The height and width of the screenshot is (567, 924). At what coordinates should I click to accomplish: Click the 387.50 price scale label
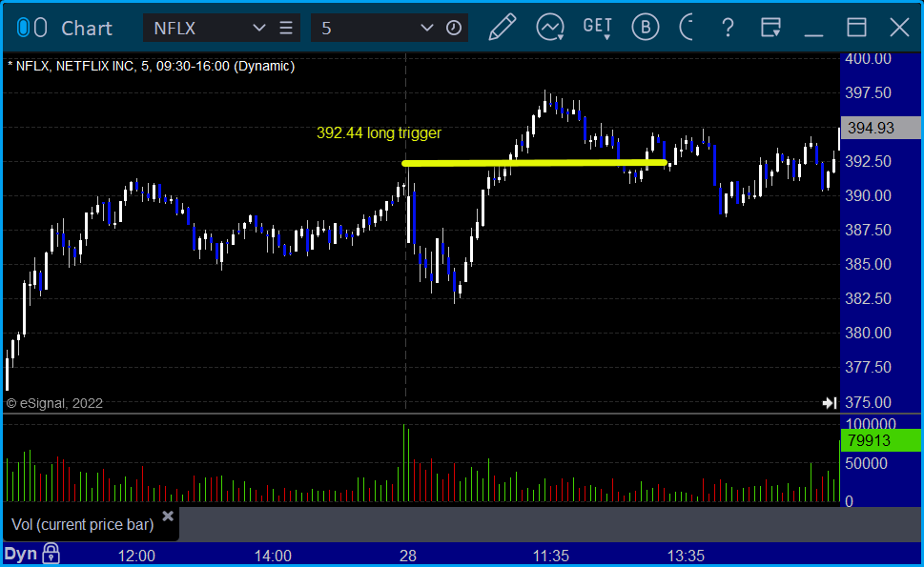(868, 230)
